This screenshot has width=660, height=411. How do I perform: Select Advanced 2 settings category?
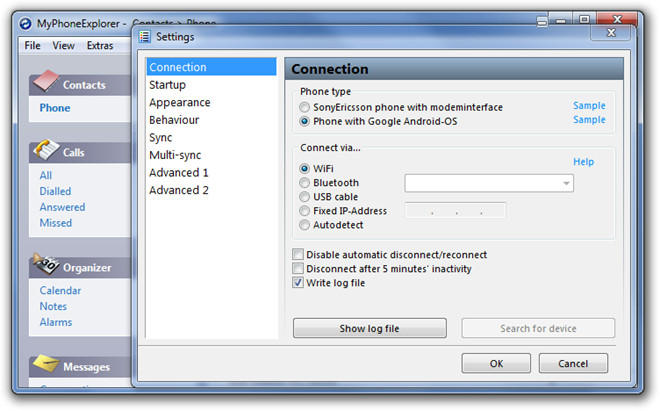211,190
